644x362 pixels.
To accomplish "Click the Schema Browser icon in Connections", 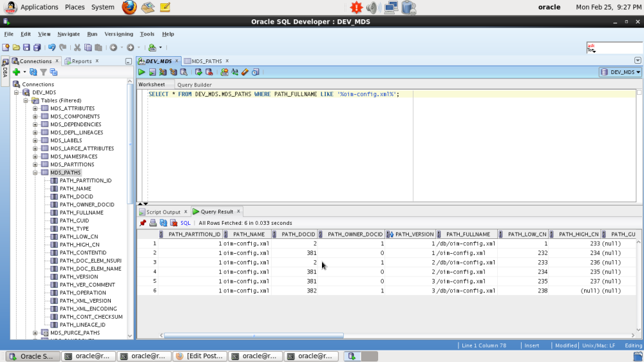I will pyautogui.click(x=54, y=72).
